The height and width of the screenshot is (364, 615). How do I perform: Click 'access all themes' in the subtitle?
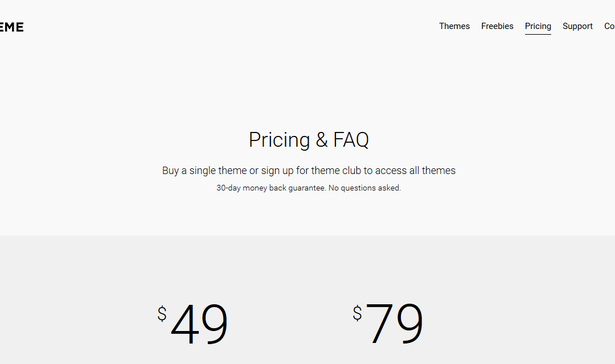point(415,171)
